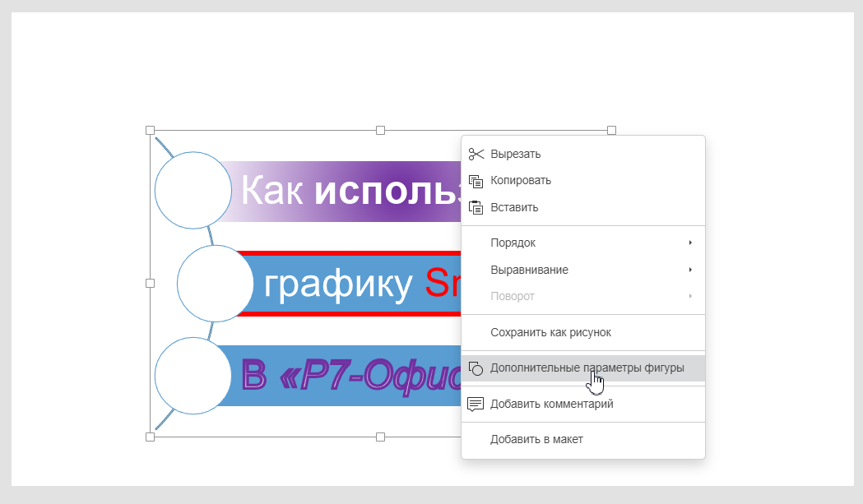This screenshot has height=504, width=863.
Task: Click the bottom circle of the SmartArt
Action: pyautogui.click(x=193, y=376)
